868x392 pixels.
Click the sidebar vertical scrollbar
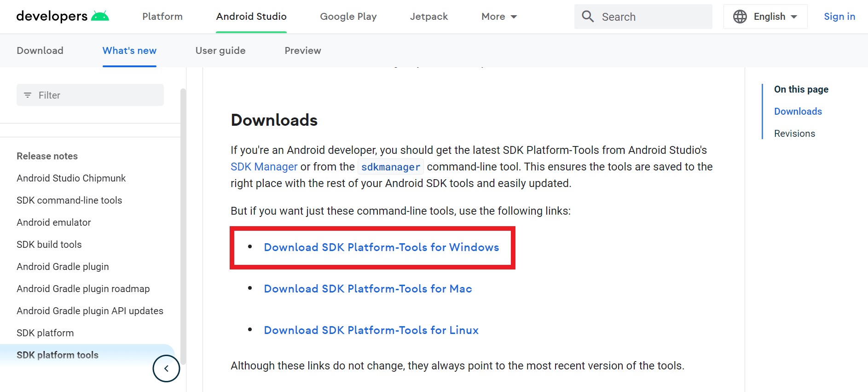(183, 226)
